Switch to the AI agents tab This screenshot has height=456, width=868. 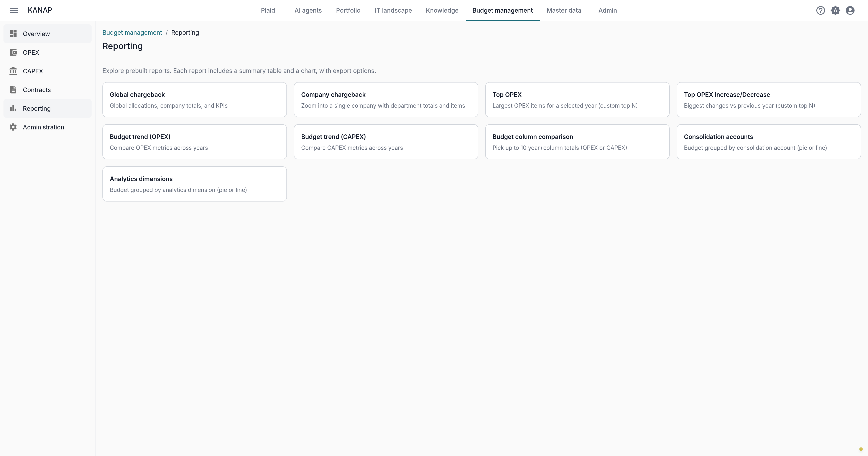[308, 10]
